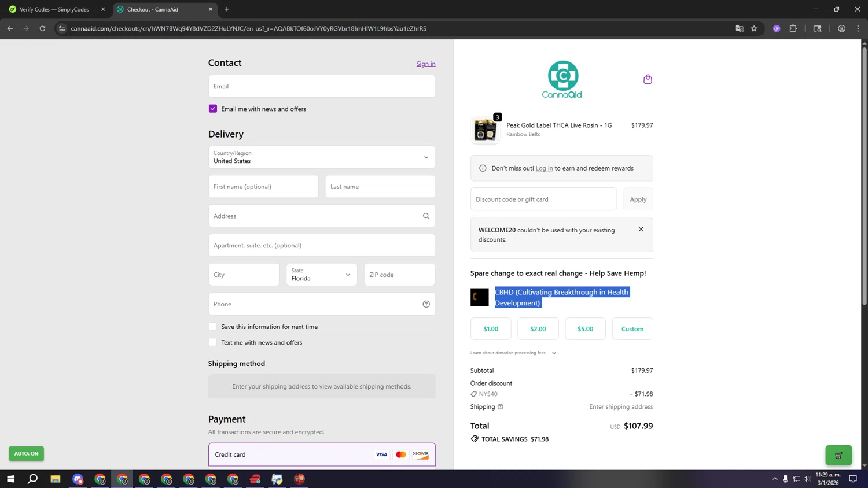Click the taskbar volume speaker icon
The height and width of the screenshot is (488, 868).
click(x=807, y=479)
